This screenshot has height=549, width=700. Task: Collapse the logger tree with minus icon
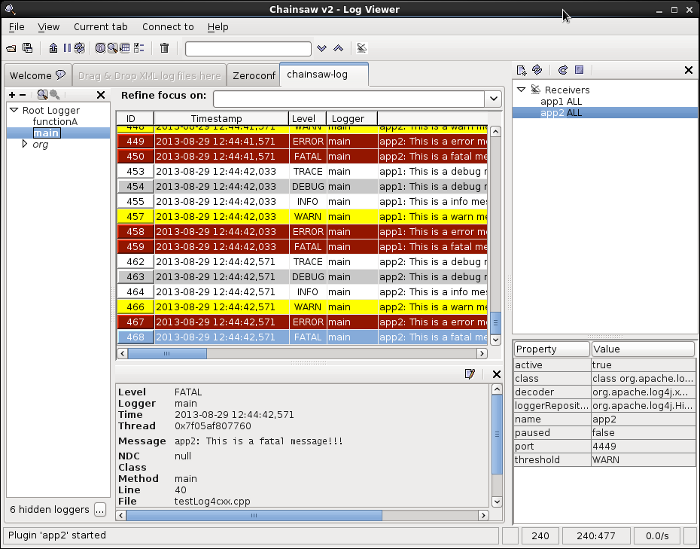23,95
